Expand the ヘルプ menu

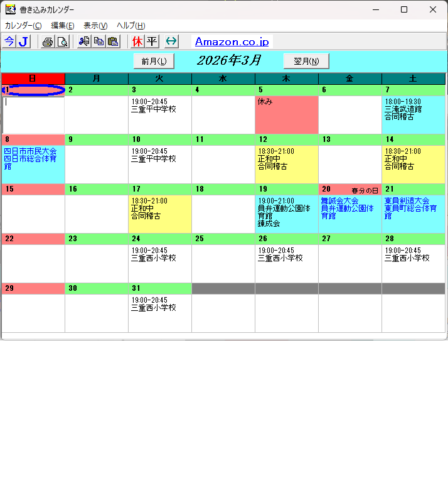click(131, 26)
